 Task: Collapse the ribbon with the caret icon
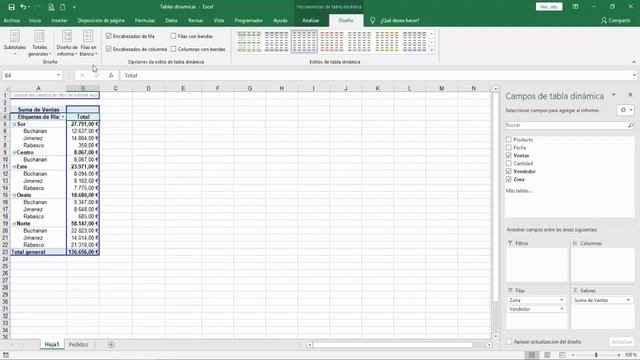634,62
